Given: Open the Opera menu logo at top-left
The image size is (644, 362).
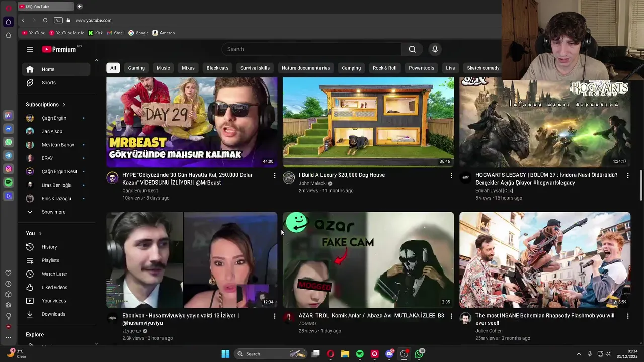Looking at the screenshot, I should (x=8, y=8).
